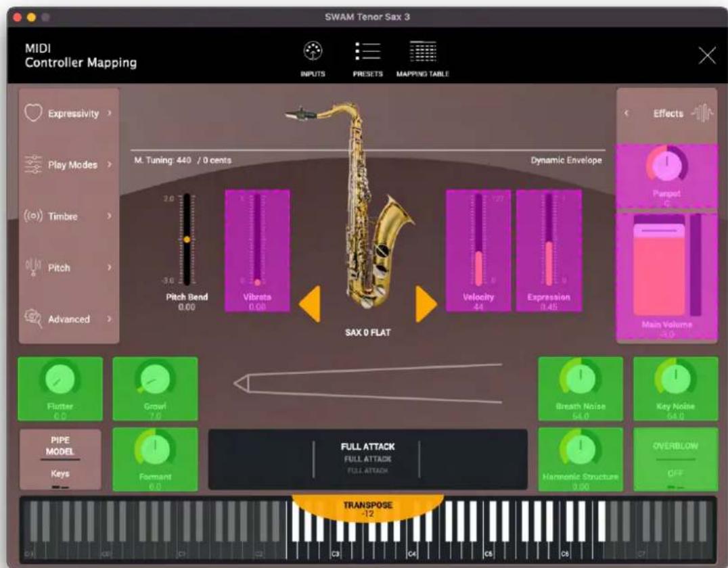Close the MIDI mapping view with X

click(x=707, y=55)
